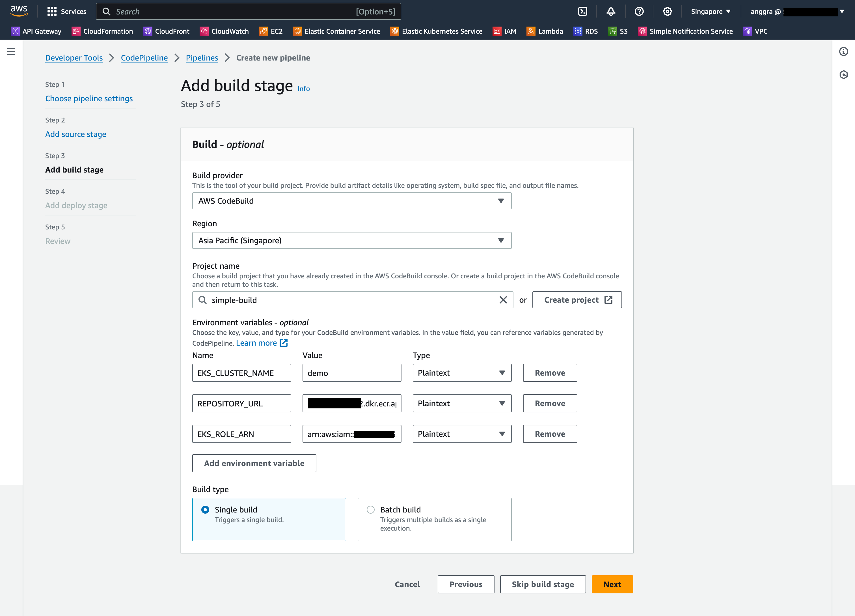This screenshot has width=855, height=616.
Task: Open the settings gear in the header
Action: click(667, 11)
